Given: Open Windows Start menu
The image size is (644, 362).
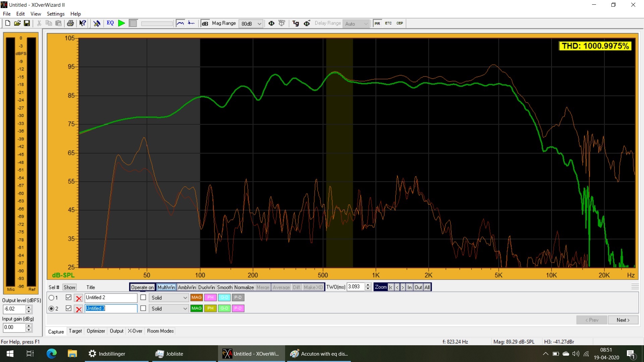Looking at the screenshot, I should pos(10,354).
